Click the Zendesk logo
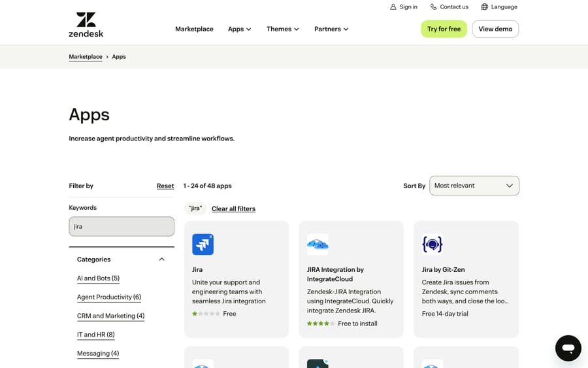Image resolution: width=588 pixels, height=368 pixels. (x=86, y=25)
